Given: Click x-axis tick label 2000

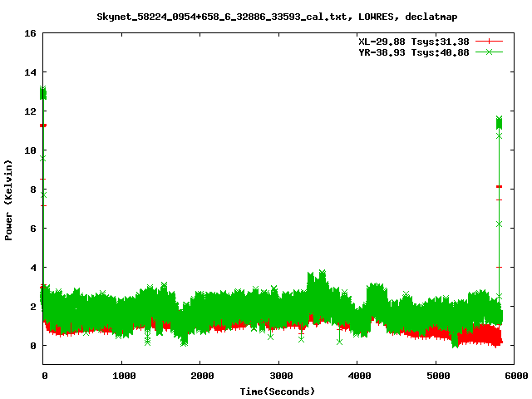Looking at the screenshot, I should [x=202, y=376].
